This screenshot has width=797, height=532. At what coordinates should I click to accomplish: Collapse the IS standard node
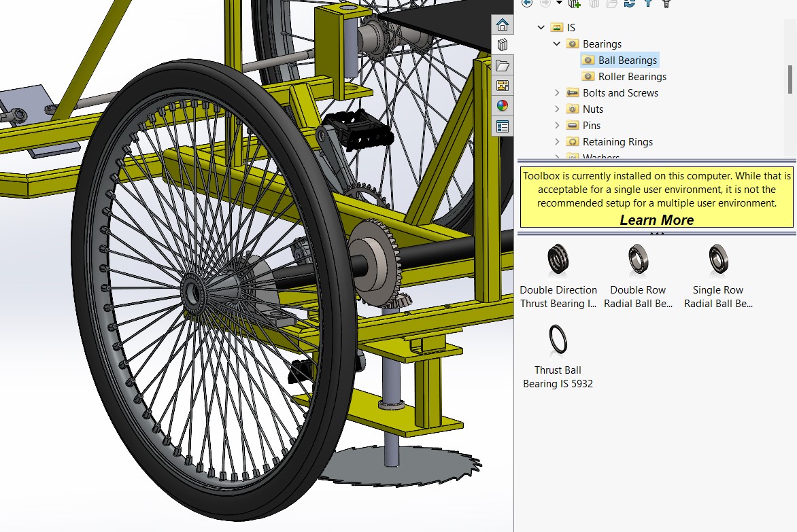point(541,27)
